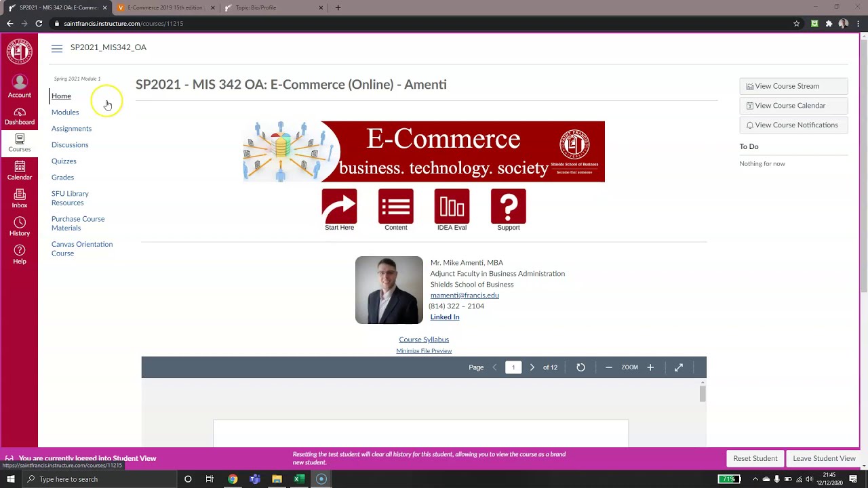This screenshot has height=488, width=868.
Task: Bookmark this page with the star icon
Action: coord(797,24)
